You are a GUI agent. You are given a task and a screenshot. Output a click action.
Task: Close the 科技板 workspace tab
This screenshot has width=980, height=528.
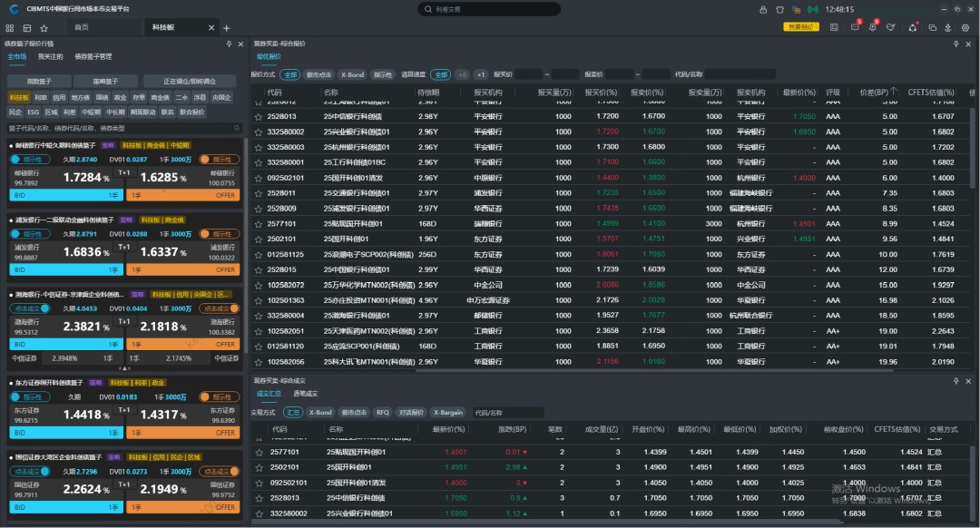211,27
